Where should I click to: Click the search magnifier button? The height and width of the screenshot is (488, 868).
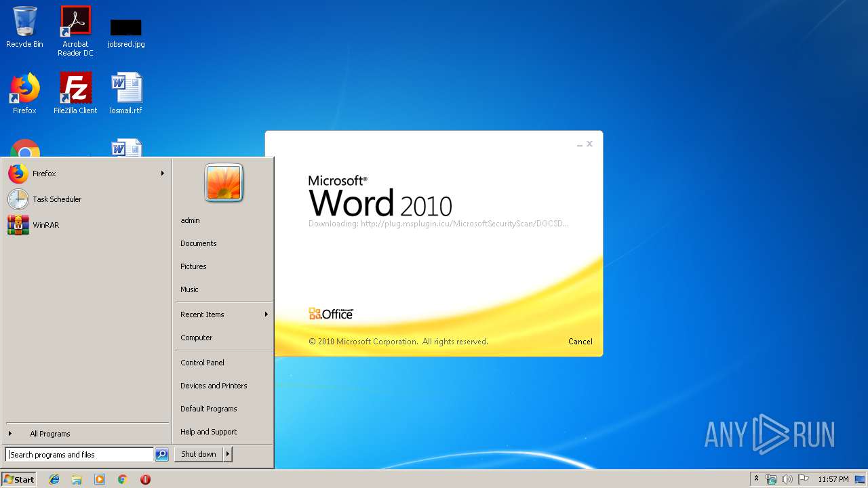(161, 455)
